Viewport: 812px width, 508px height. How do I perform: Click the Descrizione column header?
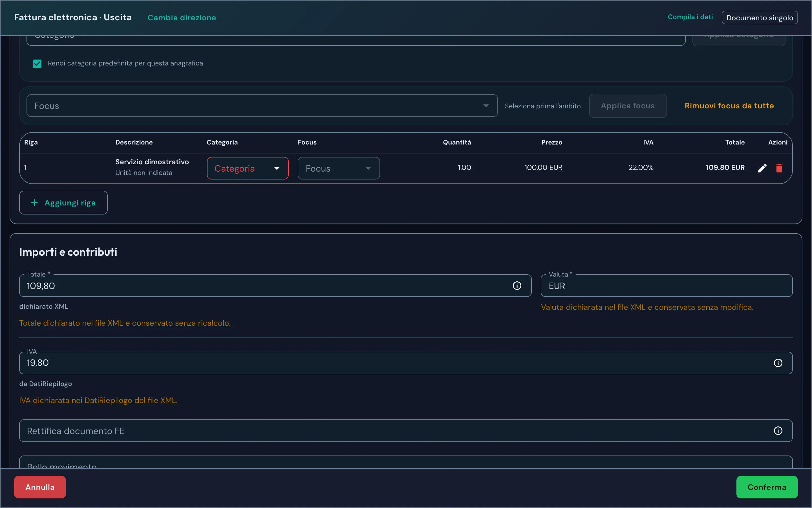134,142
